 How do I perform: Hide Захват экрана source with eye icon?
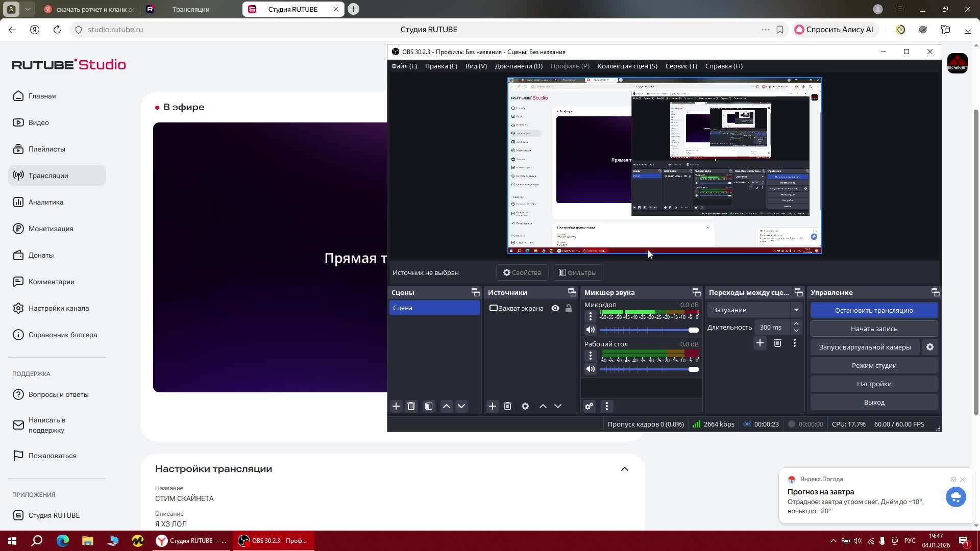click(x=555, y=308)
